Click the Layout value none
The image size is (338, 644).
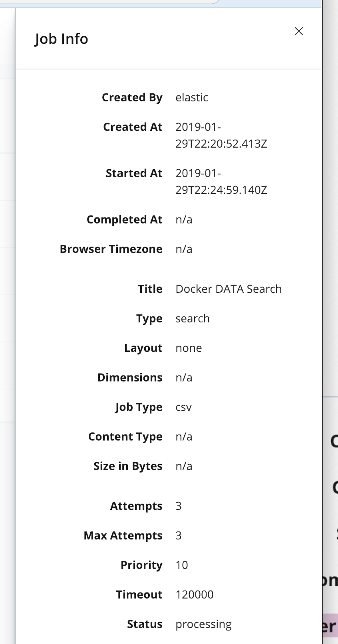[x=189, y=348]
